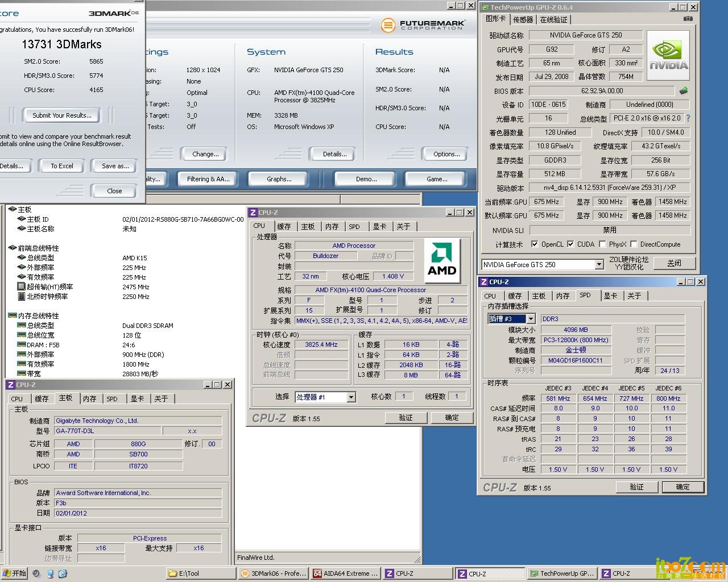Switch to 传感器 tab in GPU-Z
This screenshot has height=582, width=728.
coord(523,19)
